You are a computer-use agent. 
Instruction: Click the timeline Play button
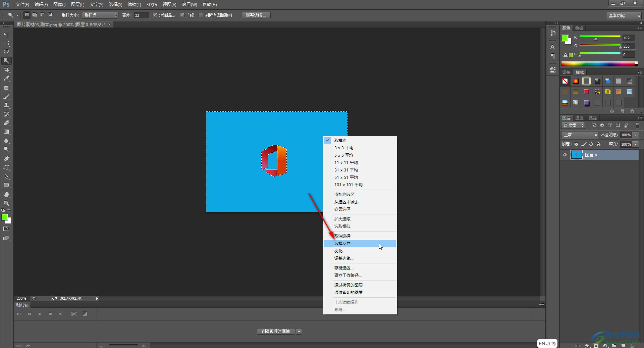[x=40, y=314]
